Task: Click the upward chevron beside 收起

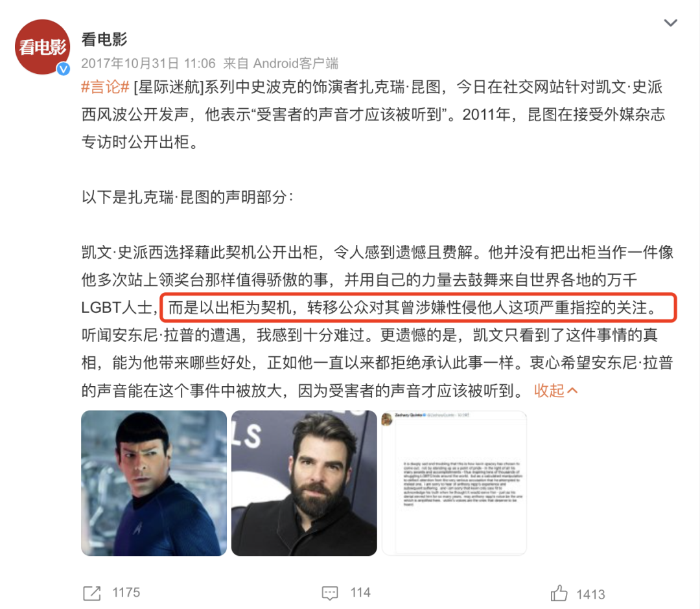Action: (572, 391)
